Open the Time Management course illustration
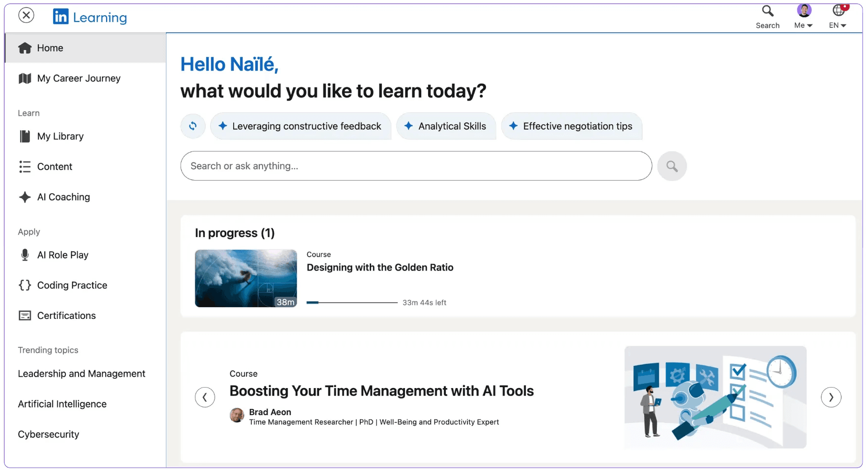Viewport: 868px width, 472px height. pyautogui.click(x=715, y=397)
